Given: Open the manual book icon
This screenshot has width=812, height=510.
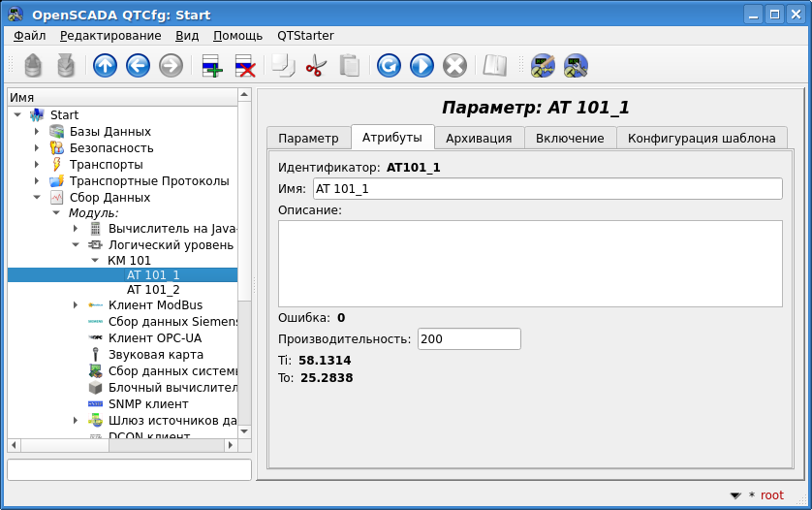Looking at the screenshot, I should [x=495, y=66].
